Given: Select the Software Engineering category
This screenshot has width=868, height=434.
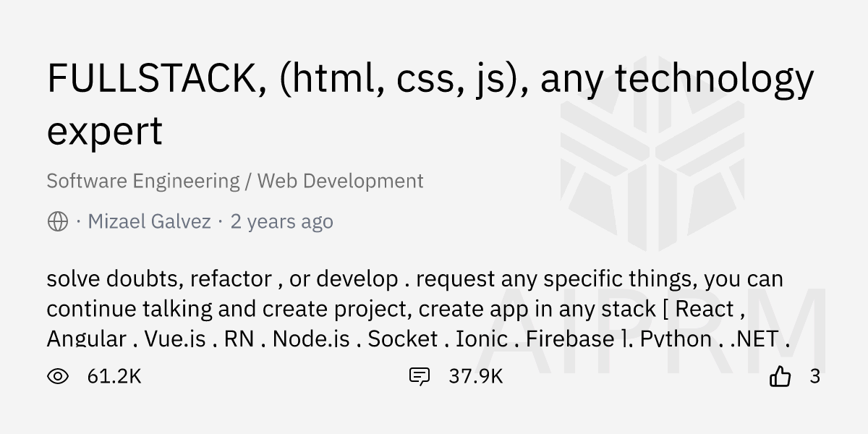Looking at the screenshot, I should pos(142,181).
